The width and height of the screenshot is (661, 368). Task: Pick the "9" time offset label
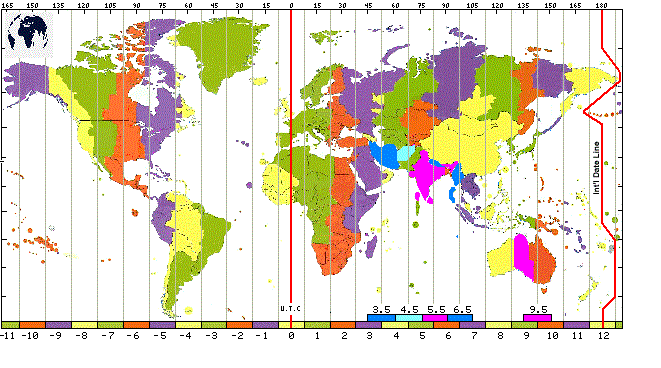pyautogui.click(x=527, y=336)
